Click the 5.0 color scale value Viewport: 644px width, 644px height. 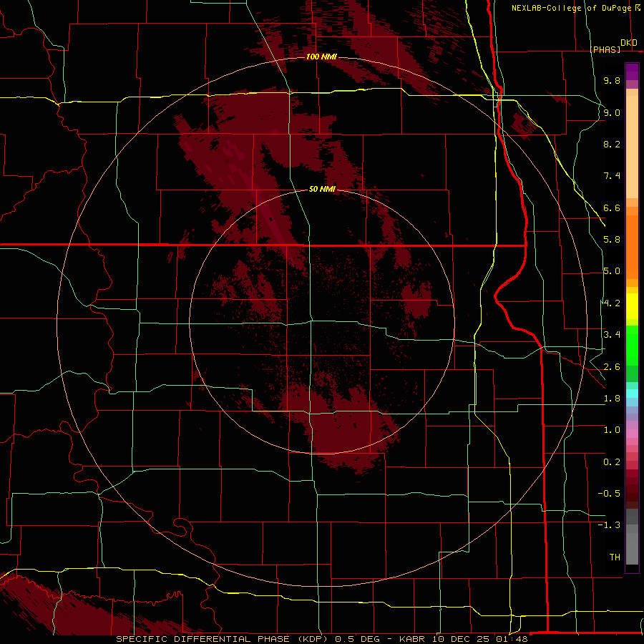(612, 271)
